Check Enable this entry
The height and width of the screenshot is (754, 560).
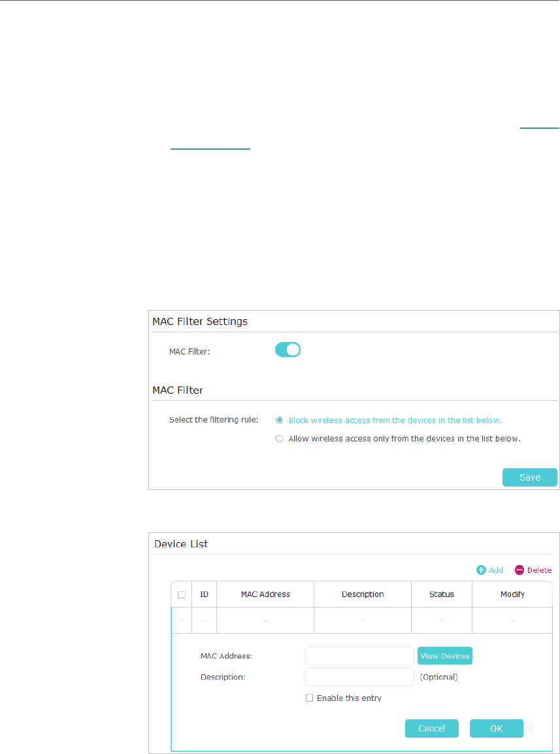tap(310, 698)
